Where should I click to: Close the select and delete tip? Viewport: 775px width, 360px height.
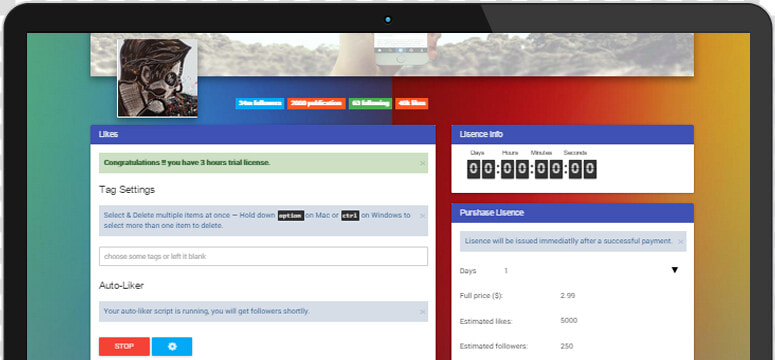tap(422, 216)
